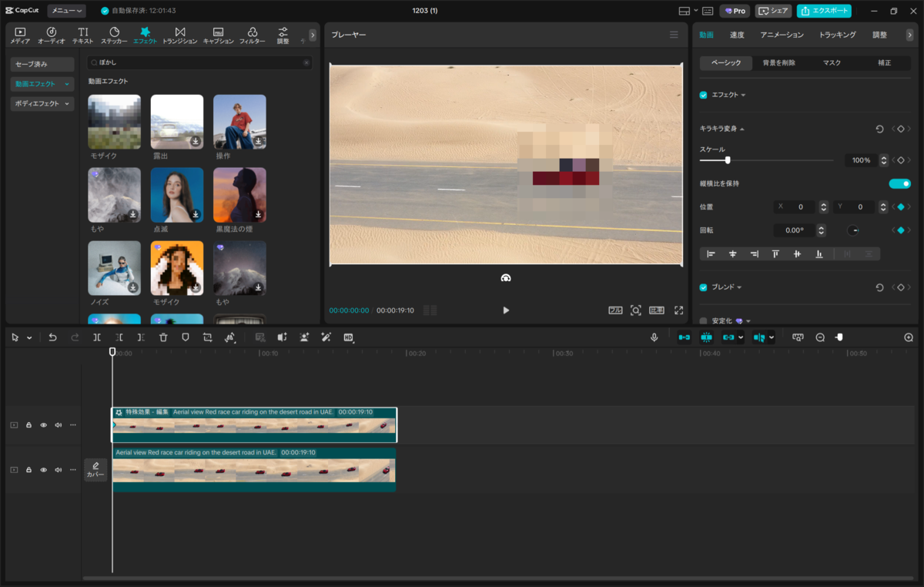
Task: Open the Sticker tool tab
Action: [x=114, y=35]
